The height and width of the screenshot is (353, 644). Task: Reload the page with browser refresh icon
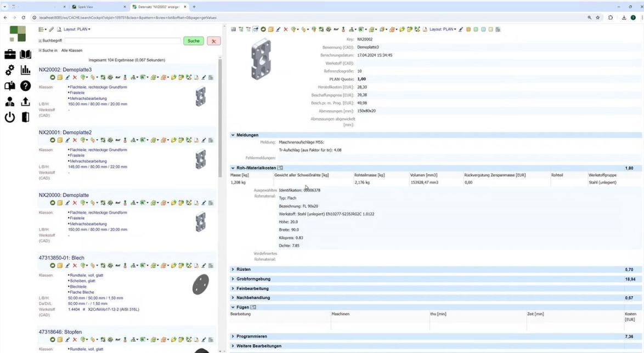click(24, 18)
